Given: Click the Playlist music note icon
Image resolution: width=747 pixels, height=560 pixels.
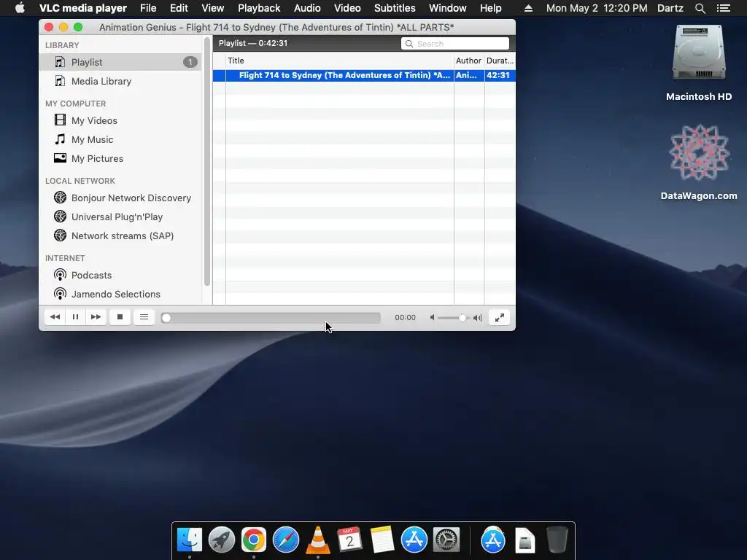Looking at the screenshot, I should (60, 62).
